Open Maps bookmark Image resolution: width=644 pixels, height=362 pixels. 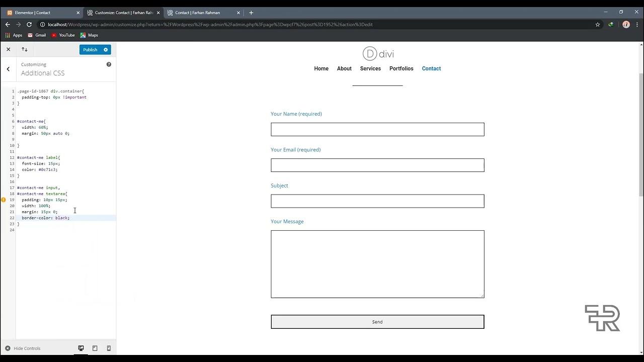[89, 35]
